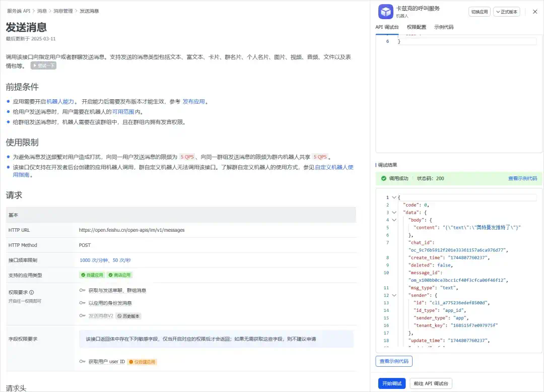Click the info icon next to 权限要求
The image size is (544, 392).
32,292
